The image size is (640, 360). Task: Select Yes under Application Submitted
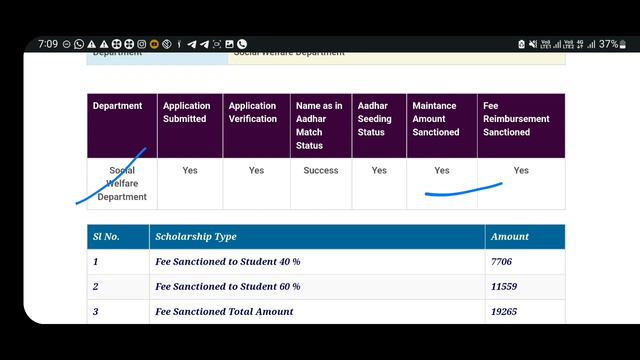(190, 171)
